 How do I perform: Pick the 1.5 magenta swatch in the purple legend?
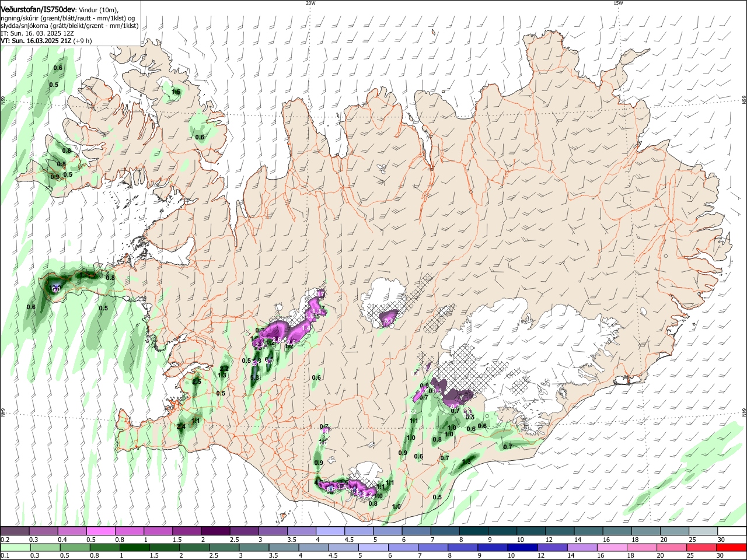pyautogui.click(x=186, y=531)
